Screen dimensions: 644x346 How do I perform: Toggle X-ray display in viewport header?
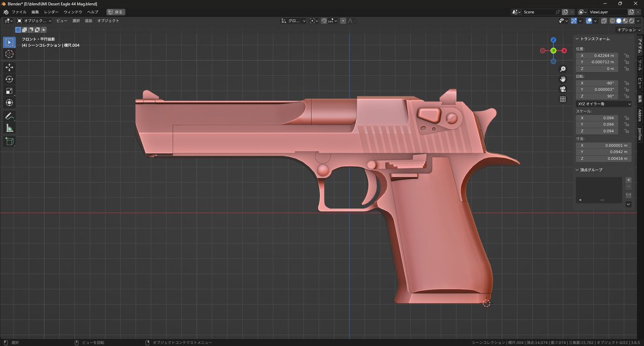(604, 21)
